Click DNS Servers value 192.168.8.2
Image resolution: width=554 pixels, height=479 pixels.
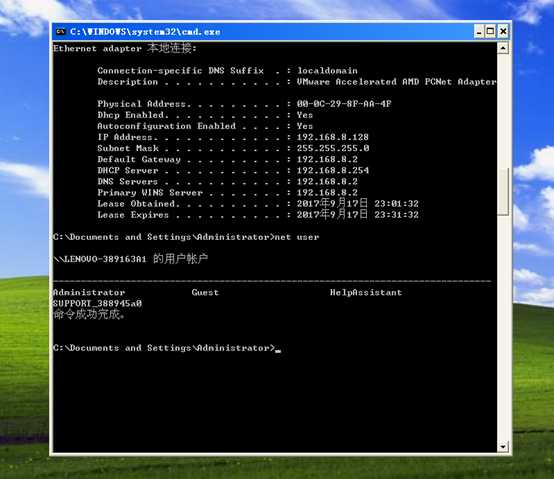[327, 182]
